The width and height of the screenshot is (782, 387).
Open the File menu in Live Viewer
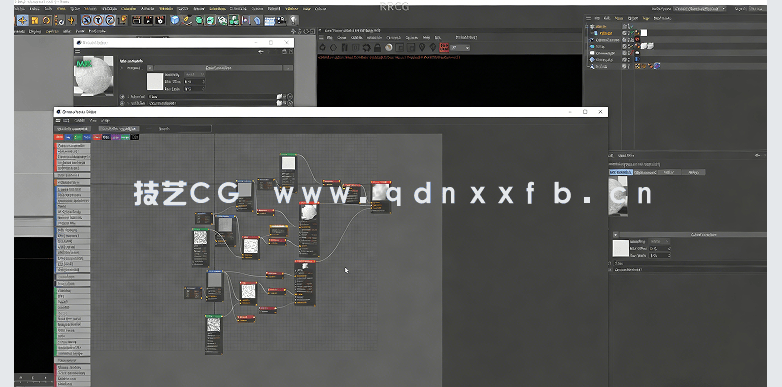(x=329, y=37)
